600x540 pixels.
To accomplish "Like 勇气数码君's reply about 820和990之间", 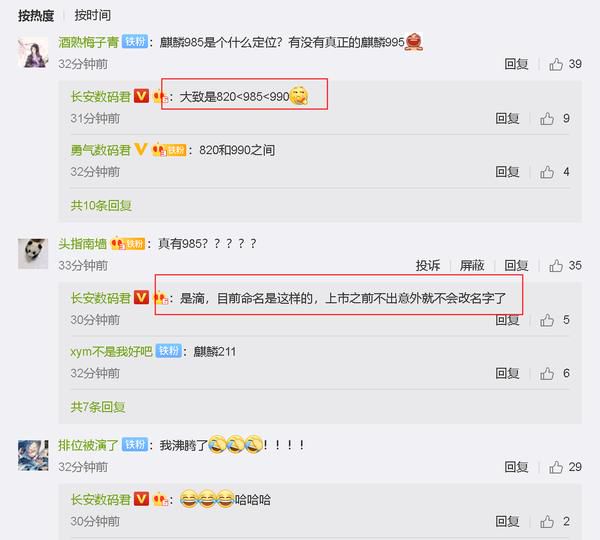I will (x=547, y=172).
